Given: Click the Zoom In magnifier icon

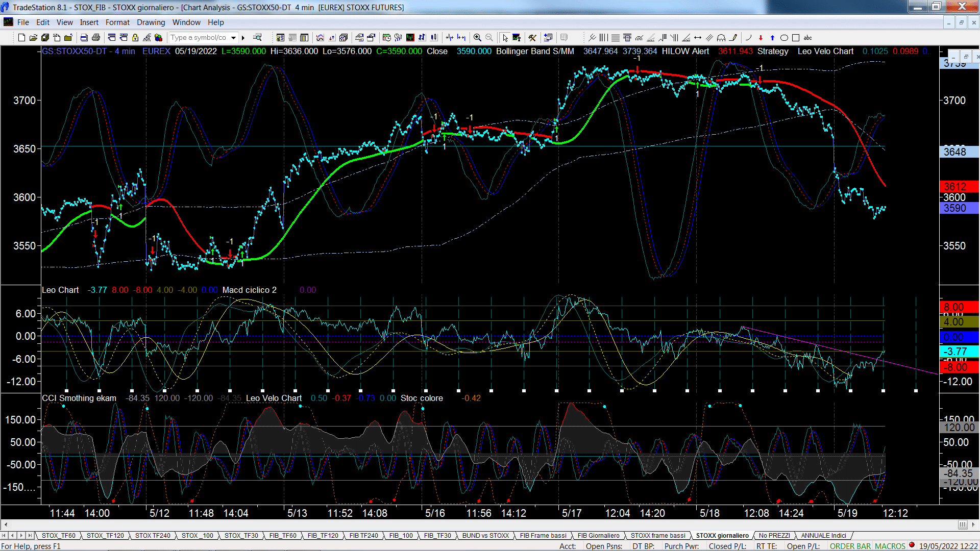Looking at the screenshot, I should coord(477,38).
